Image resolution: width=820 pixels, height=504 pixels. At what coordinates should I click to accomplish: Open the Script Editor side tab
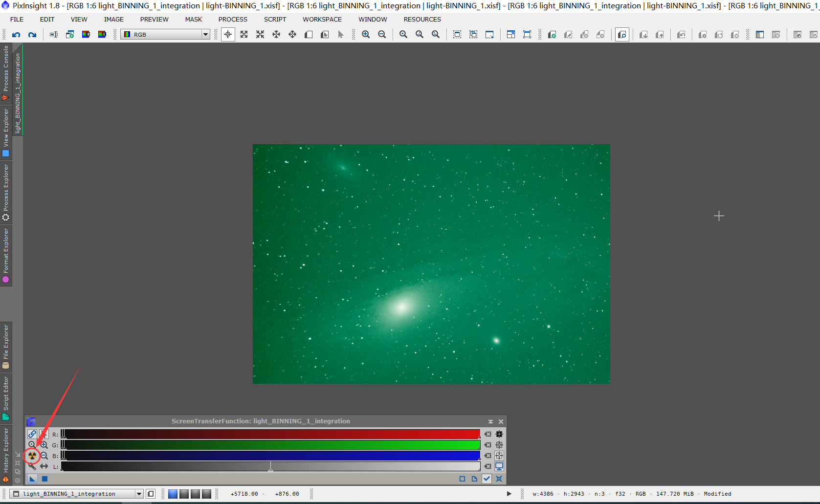pyautogui.click(x=6, y=398)
